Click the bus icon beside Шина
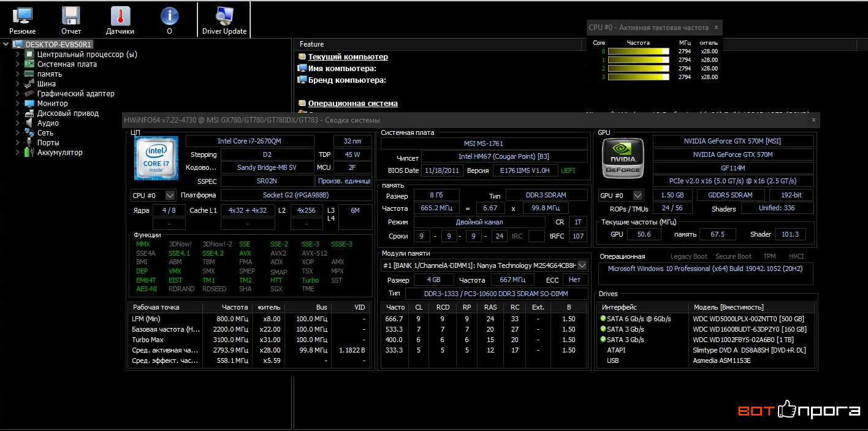Viewport: 868px width, 431px height. pyautogui.click(x=29, y=83)
